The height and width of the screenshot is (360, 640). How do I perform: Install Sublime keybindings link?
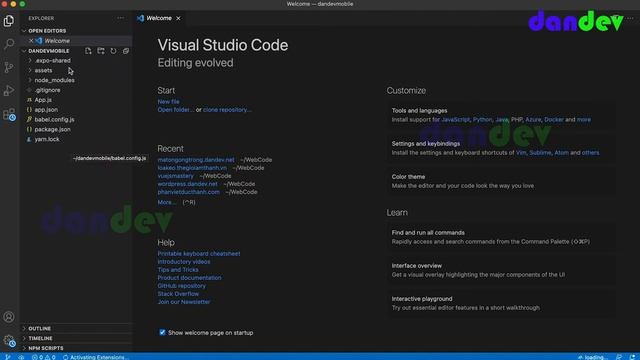(x=540, y=153)
